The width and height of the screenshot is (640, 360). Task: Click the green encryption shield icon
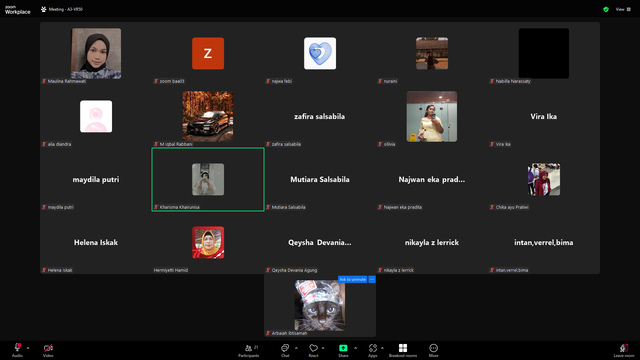pyautogui.click(x=606, y=9)
